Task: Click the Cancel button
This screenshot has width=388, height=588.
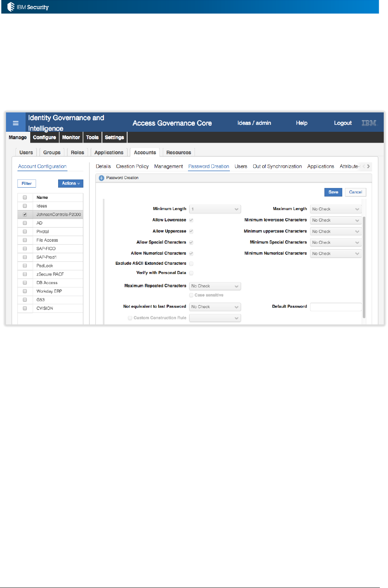Action: (x=355, y=192)
